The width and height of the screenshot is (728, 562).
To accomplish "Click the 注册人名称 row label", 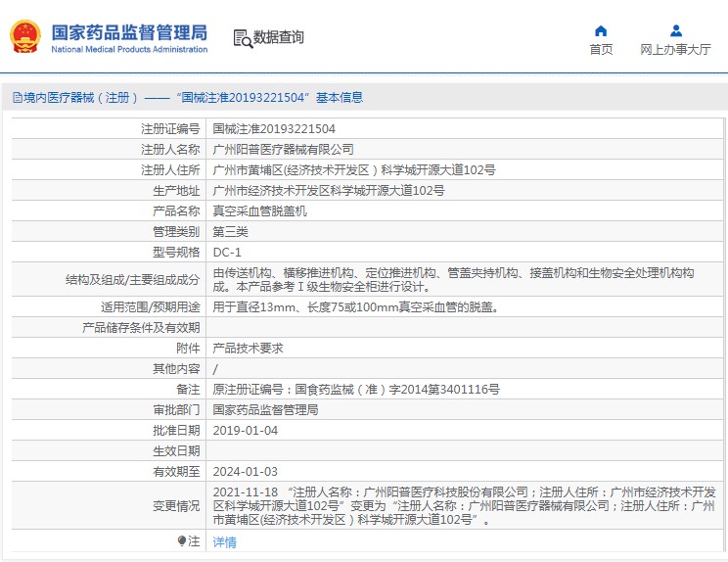I will pos(170,150).
